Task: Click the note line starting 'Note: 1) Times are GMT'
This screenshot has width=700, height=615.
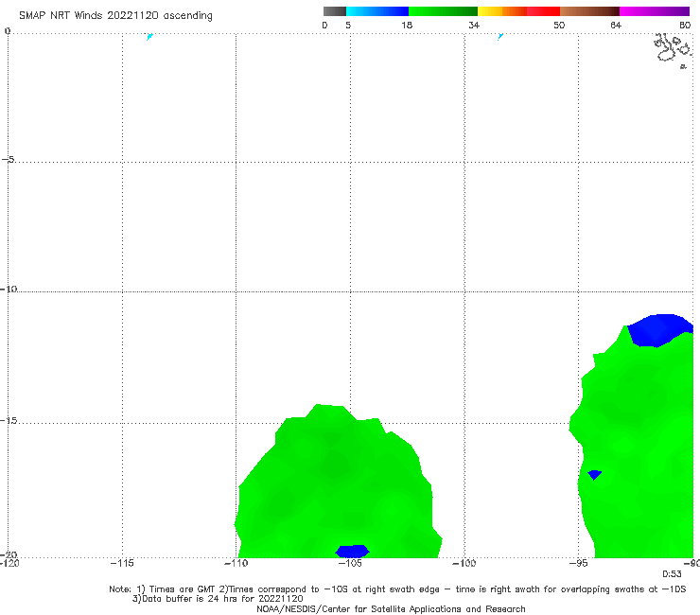Action: 397,589
